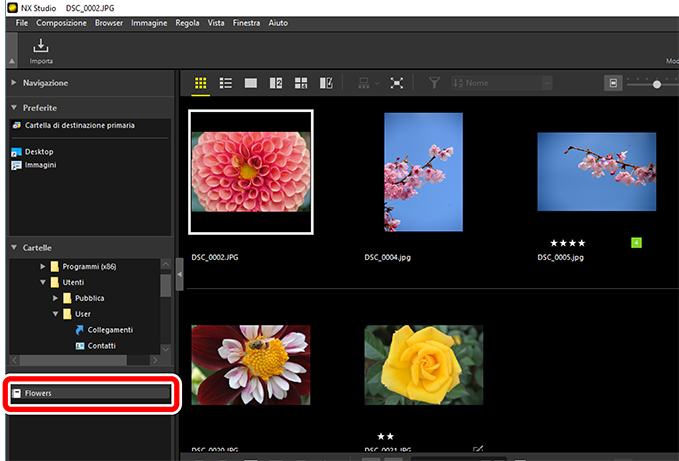Open the 4-image comparison view
The width and height of the screenshot is (679, 461).
pos(301,83)
